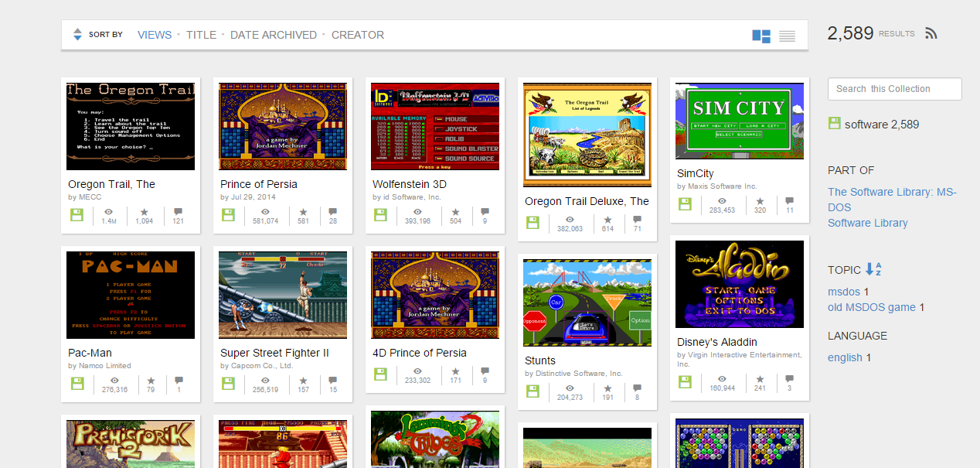Image resolution: width=980 pixels, height=468 pixels.
Task: Sort results by Title
Action: point(201,35)
